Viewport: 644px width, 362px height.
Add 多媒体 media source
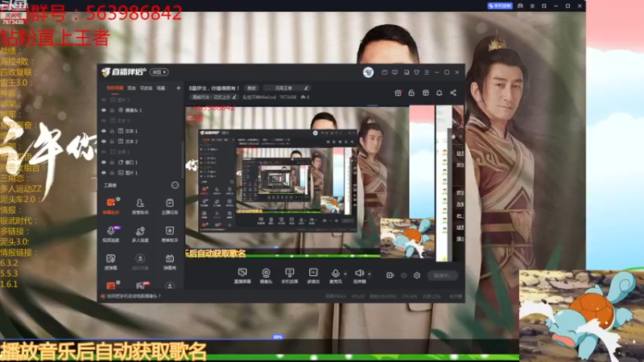point(313,275)
